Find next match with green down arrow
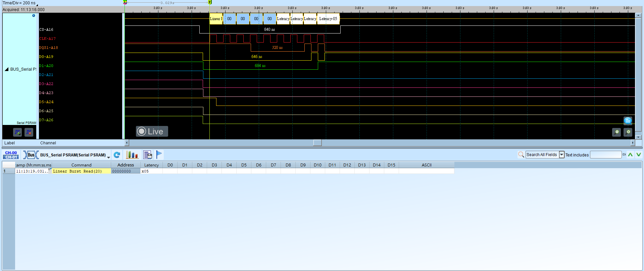 [638, 154]
